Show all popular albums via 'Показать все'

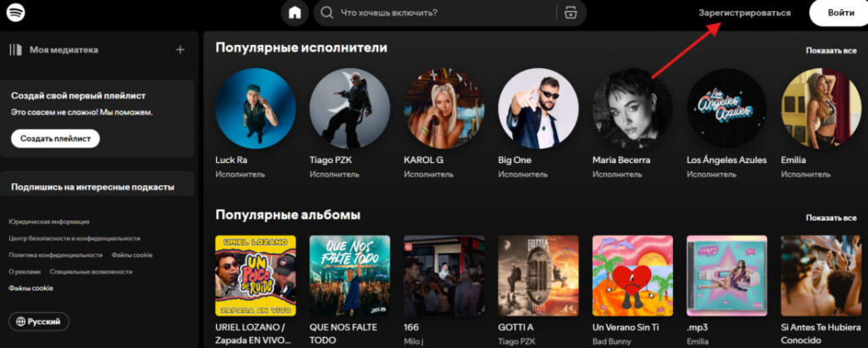(x=831, y=217)
